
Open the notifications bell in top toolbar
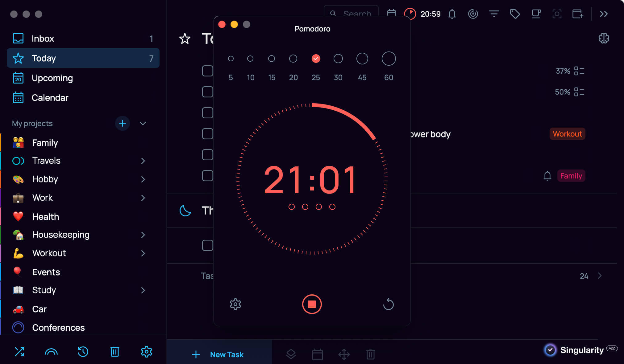(x=452, y=14)
